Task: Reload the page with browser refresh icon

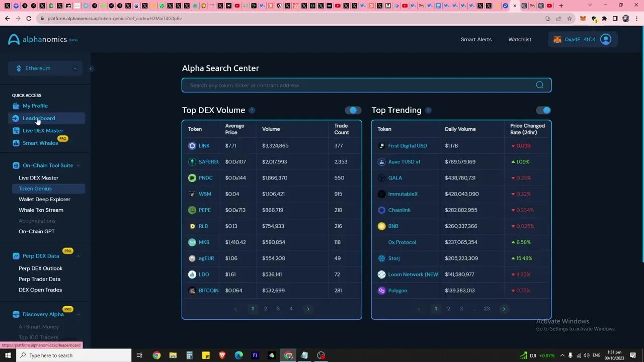Action: coord(29,18)
